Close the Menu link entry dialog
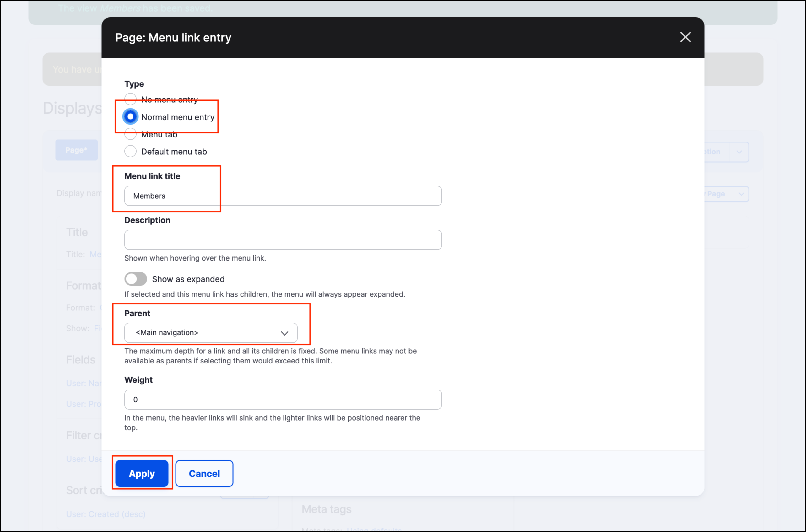806x532 pixels. coord(685,37)
